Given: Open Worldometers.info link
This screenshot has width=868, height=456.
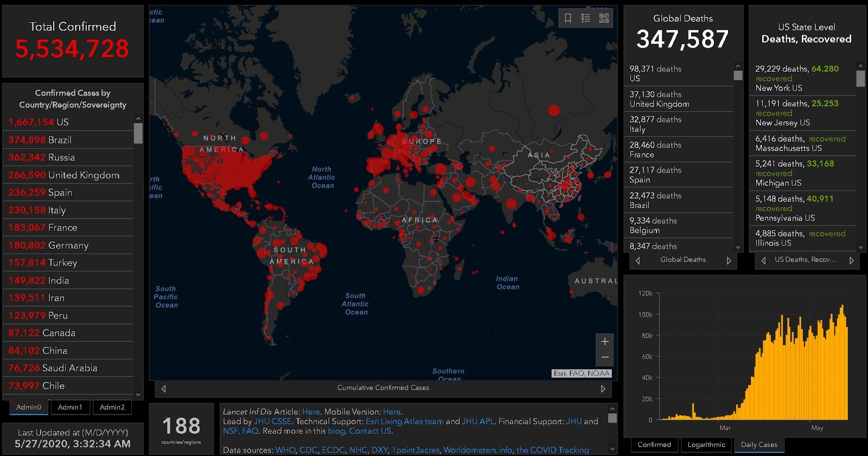Looking at the screenshot, I should click(x=478, y=450).
